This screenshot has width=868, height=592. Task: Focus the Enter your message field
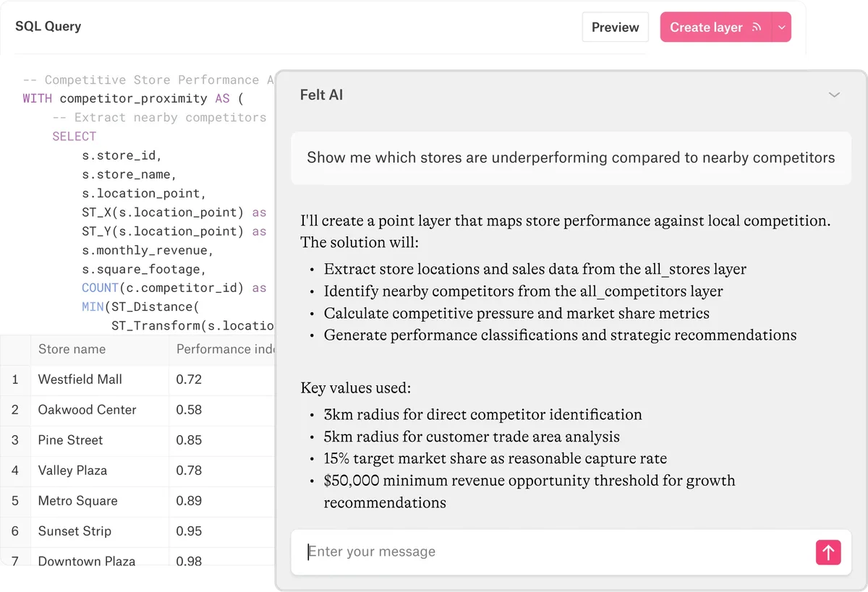coord(553,552)
